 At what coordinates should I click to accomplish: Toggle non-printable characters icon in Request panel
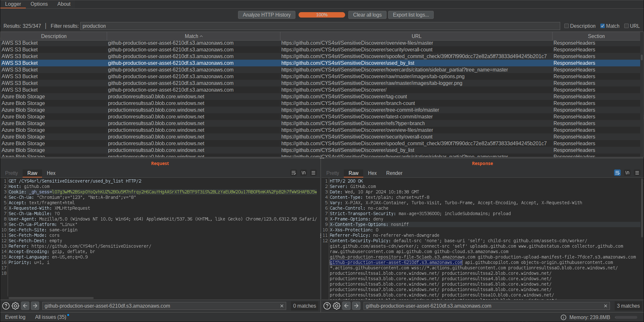pyautogui.click(x=304, y=173)
